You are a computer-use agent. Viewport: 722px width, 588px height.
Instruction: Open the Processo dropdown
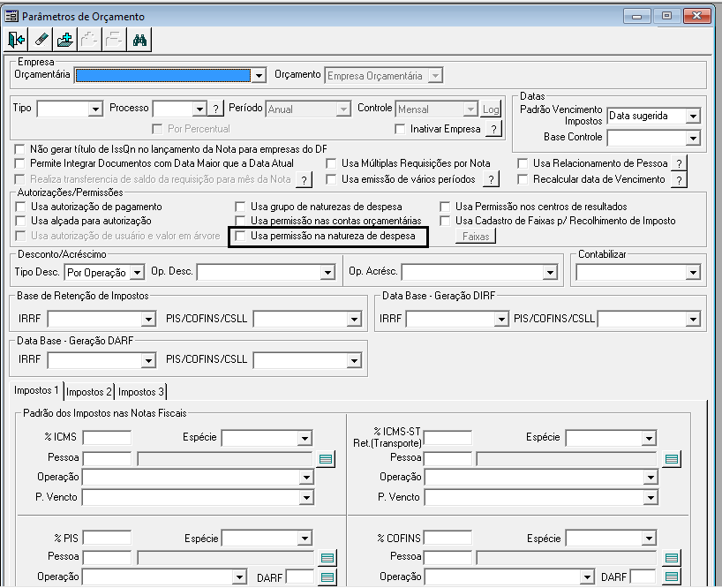tap(199, 109)
